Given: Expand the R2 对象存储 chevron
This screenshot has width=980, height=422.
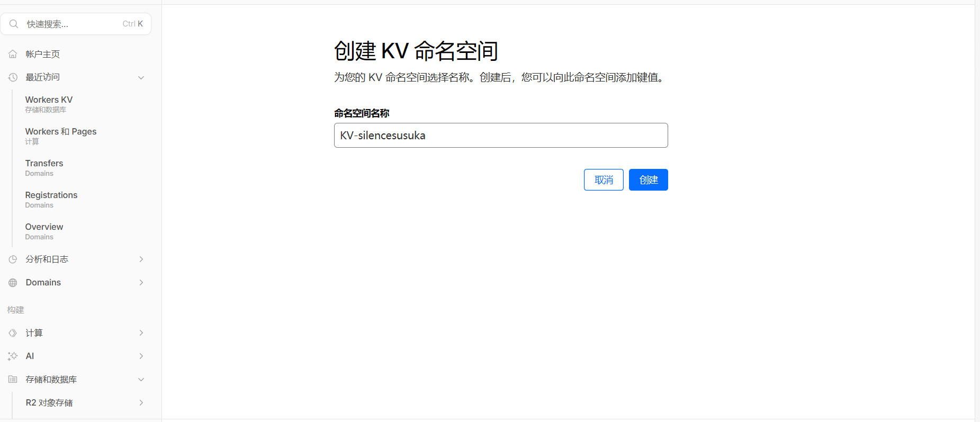Looking at the screenshot, I should click(141, 403).
